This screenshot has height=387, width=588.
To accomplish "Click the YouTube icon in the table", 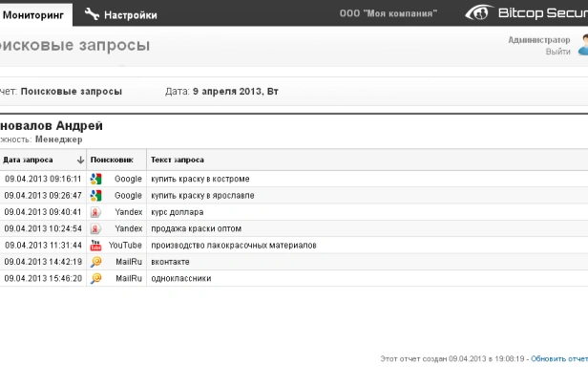I will (x=95, y=246).
